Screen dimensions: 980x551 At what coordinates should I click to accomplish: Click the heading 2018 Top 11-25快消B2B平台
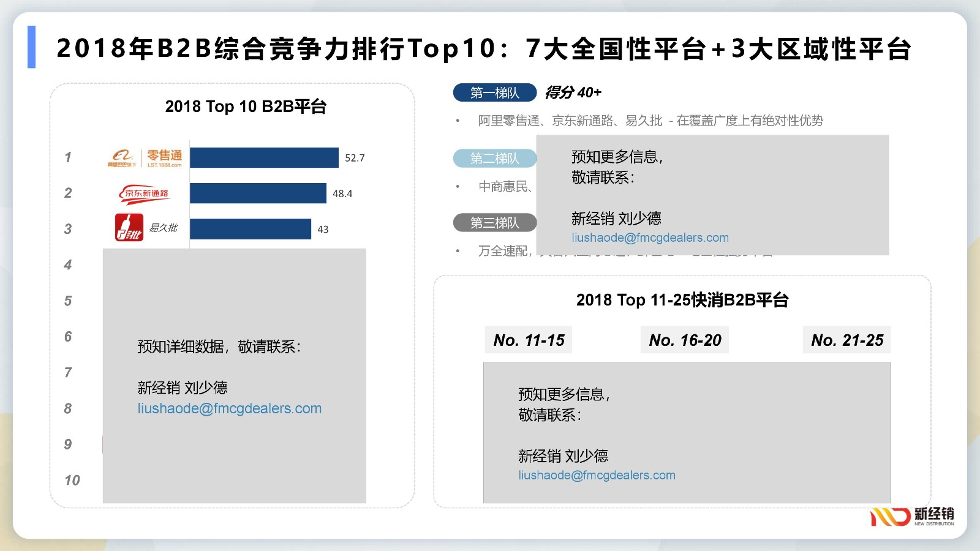(682, 300)
